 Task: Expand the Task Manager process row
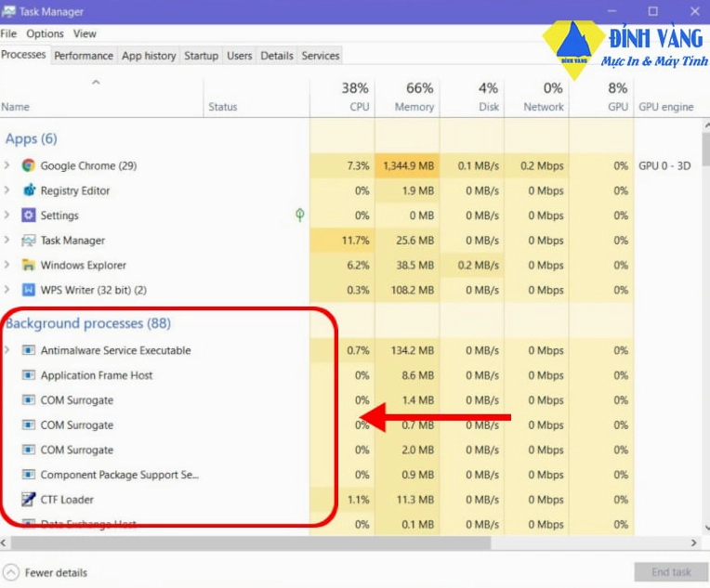[x=7, y=240]
